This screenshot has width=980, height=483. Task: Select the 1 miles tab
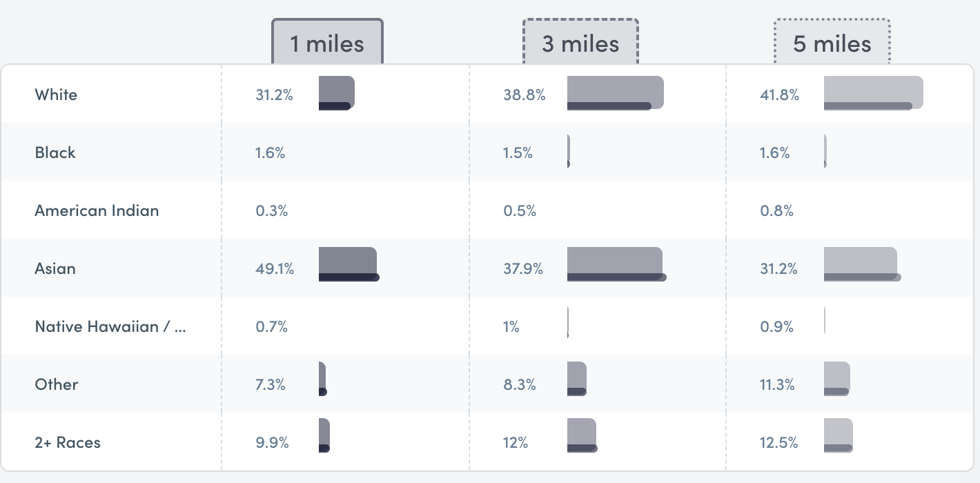(x=326, y=43)
